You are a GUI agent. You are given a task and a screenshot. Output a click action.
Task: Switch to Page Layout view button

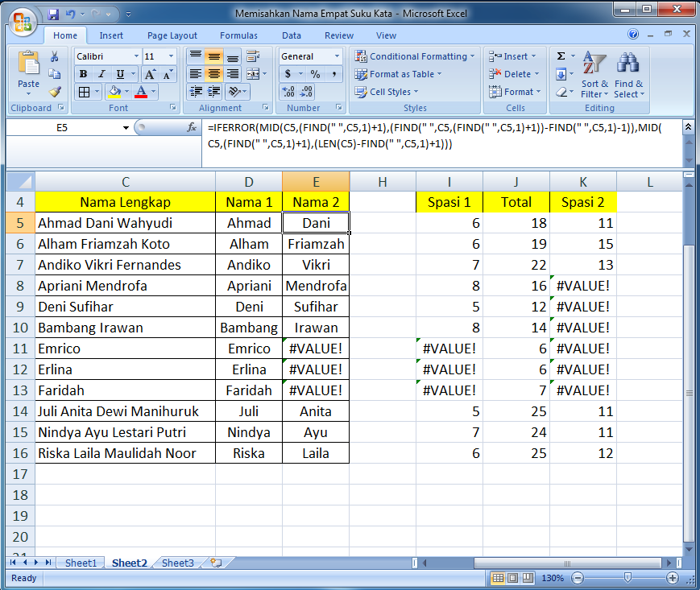tap(513, 579)
